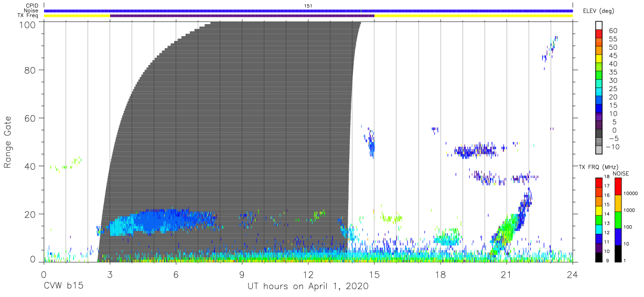Click the CVW b15 radar beam label

pos(63,287)
